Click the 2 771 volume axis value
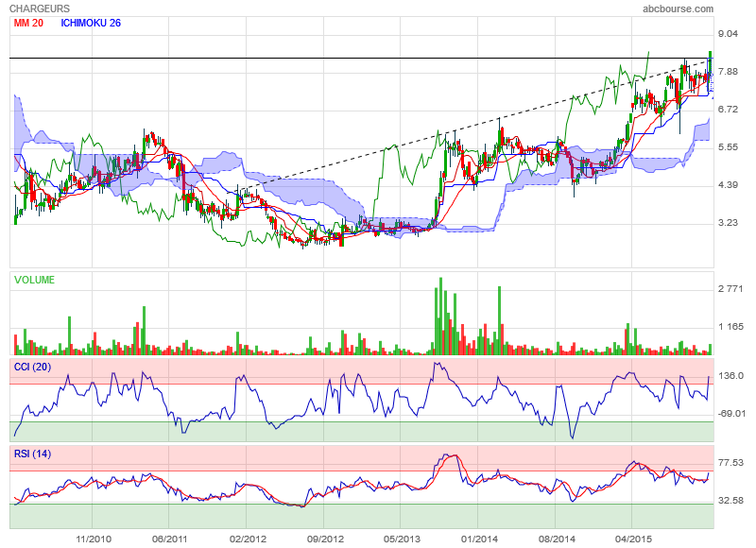The width and height of the screenshot is (756, 548). [730, 289]
